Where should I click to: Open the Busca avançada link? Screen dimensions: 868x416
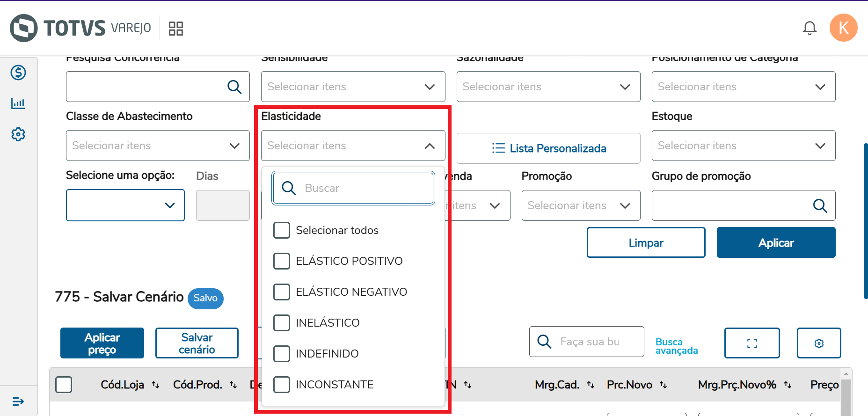tap(676, 346)
